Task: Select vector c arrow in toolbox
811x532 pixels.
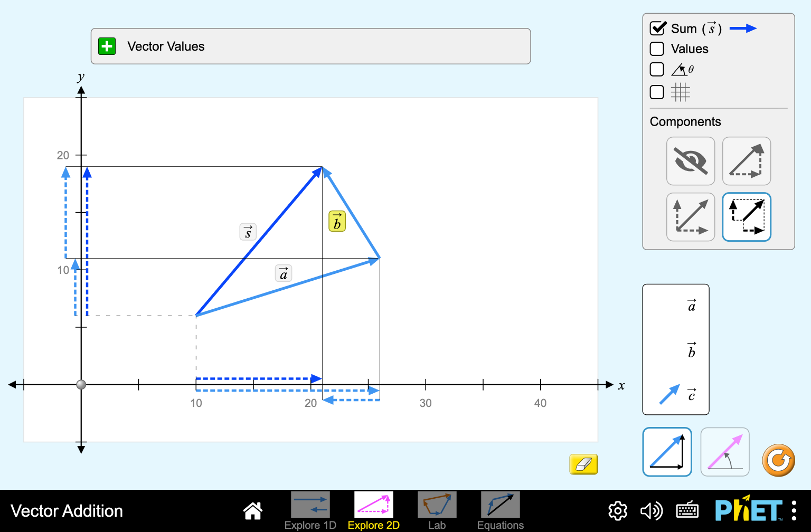Action: 669,394
